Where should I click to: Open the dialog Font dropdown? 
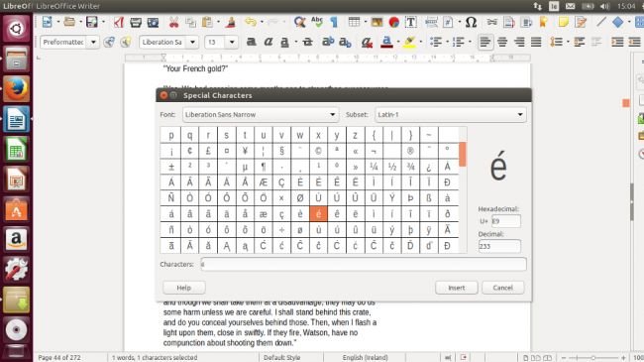pyautogui.click(x=261, y=114)
